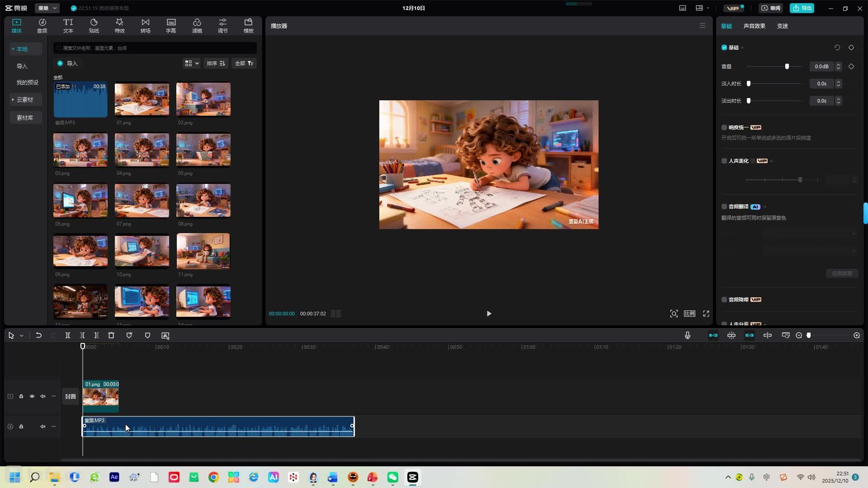Click the fullscreen icon in the player
This screenshot has height=488, width=868.
706,314
